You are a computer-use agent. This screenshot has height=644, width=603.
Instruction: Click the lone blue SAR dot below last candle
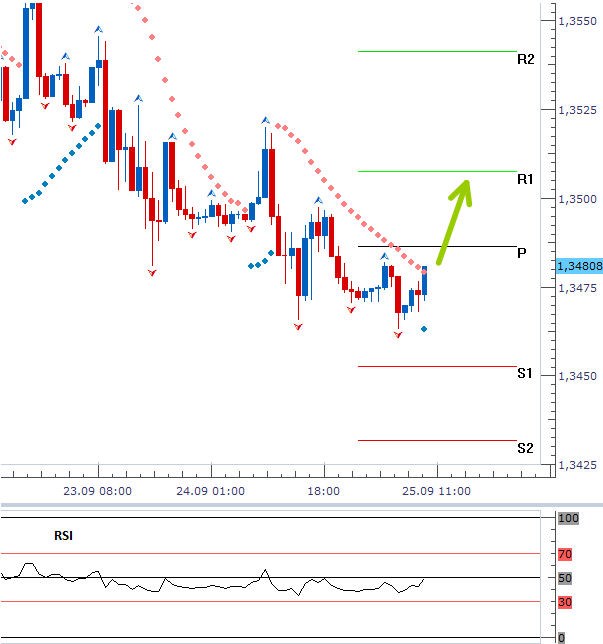click(424, 329)
